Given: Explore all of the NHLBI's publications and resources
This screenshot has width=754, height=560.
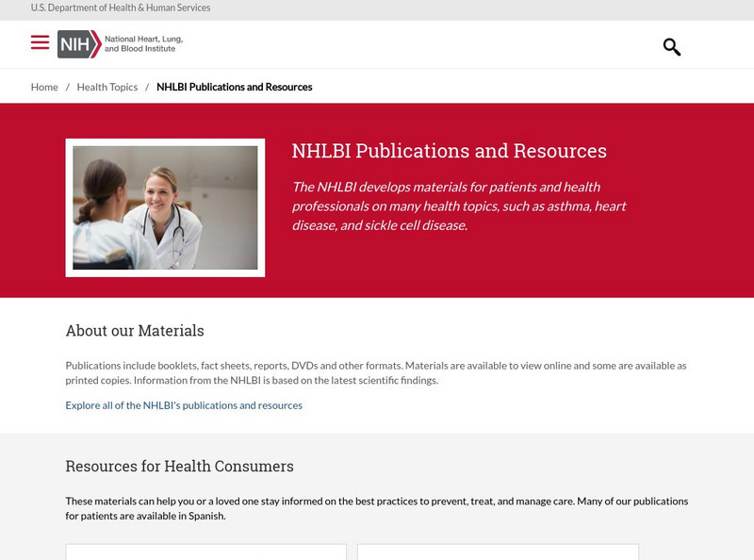Looking at the screenshot, I should (184, 405).
